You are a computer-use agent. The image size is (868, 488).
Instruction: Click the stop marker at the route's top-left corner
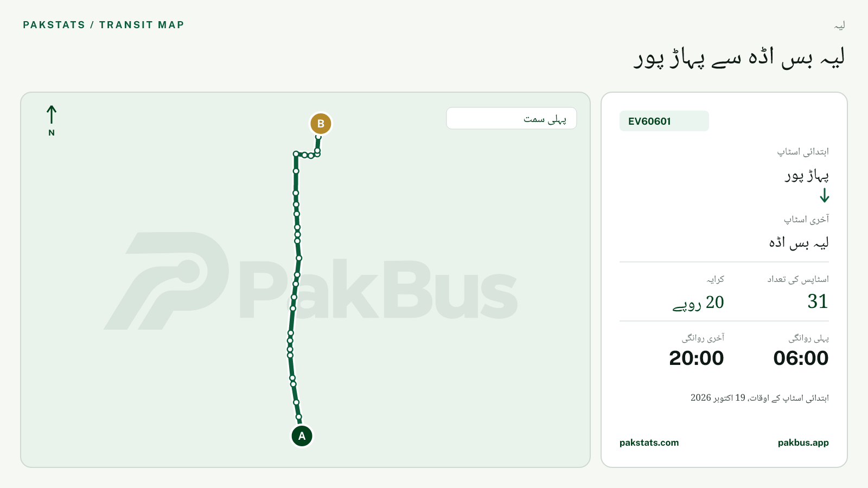296,154
